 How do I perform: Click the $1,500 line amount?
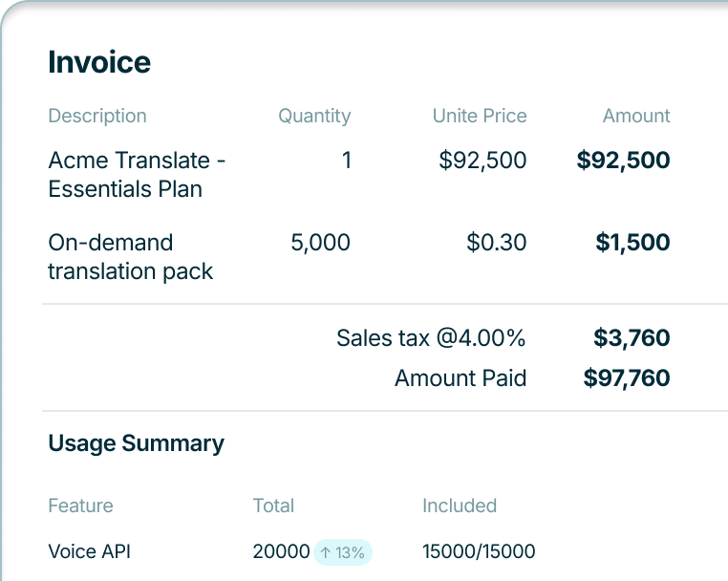(x=632, y=243)
